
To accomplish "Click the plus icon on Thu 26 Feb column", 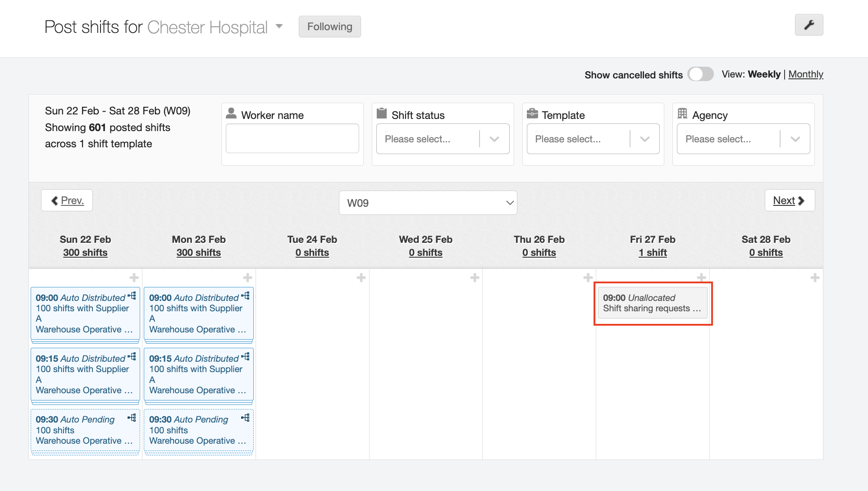I will pos(588,277).
